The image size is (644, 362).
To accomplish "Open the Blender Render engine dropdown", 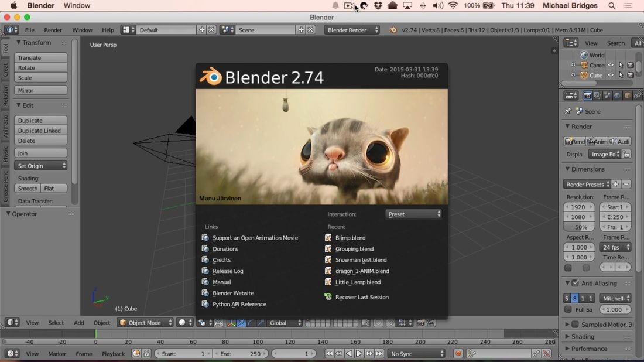I will point(351,29).
